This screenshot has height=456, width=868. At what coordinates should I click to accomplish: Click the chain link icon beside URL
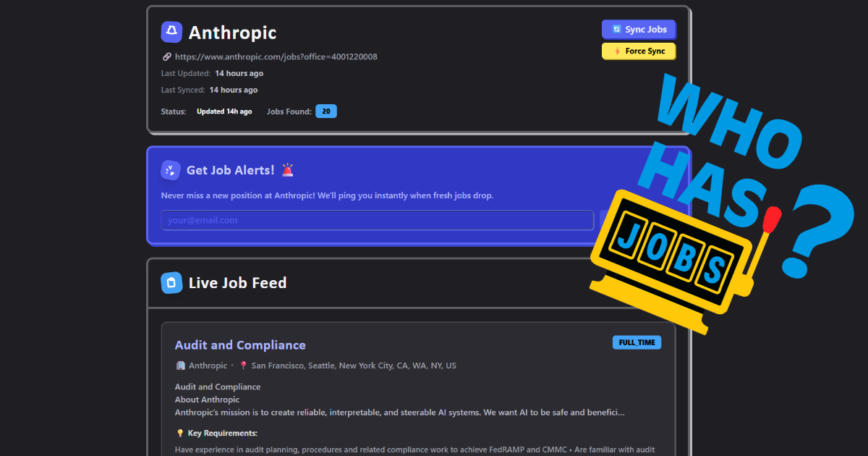coord(166,56)
